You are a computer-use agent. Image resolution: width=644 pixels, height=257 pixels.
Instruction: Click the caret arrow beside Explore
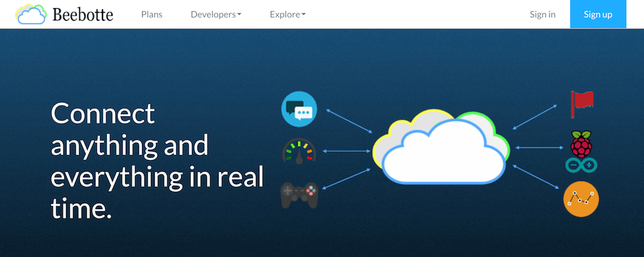pos(303,15)
